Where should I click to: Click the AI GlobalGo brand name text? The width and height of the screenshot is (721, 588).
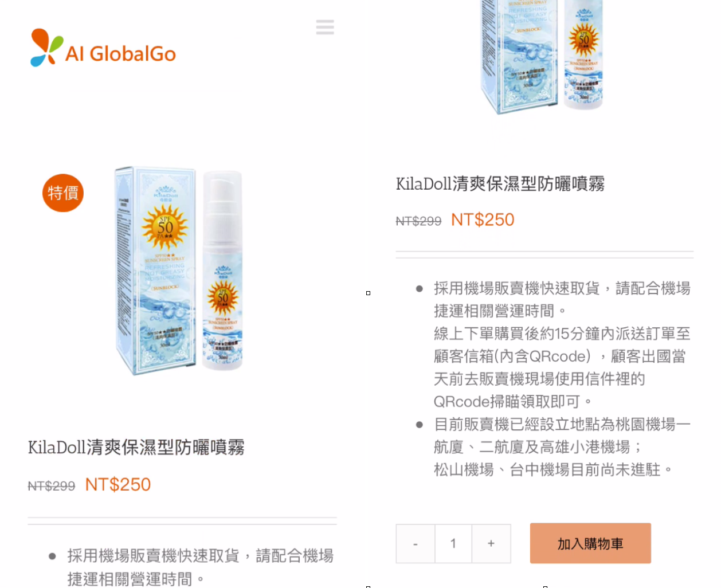[120, 54]
